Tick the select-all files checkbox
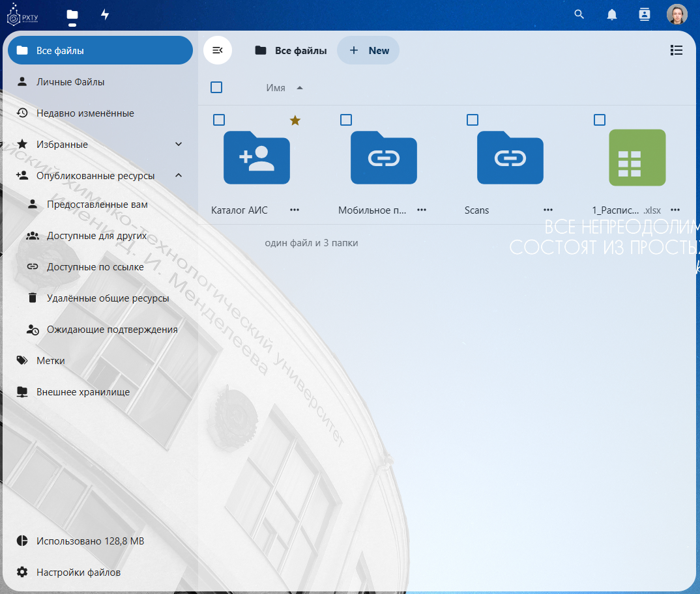This screenshot has height=594, width=700. point(216,87)
